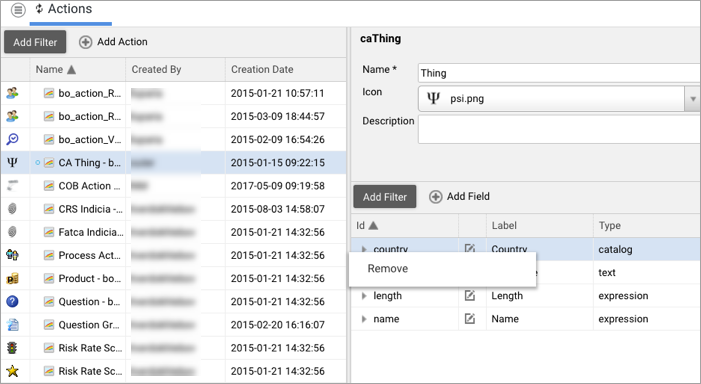The width and height of the screenshot is (701, 384).
Task: Click the date 2015-08-03 14:58:07
Action: (278, 209)
